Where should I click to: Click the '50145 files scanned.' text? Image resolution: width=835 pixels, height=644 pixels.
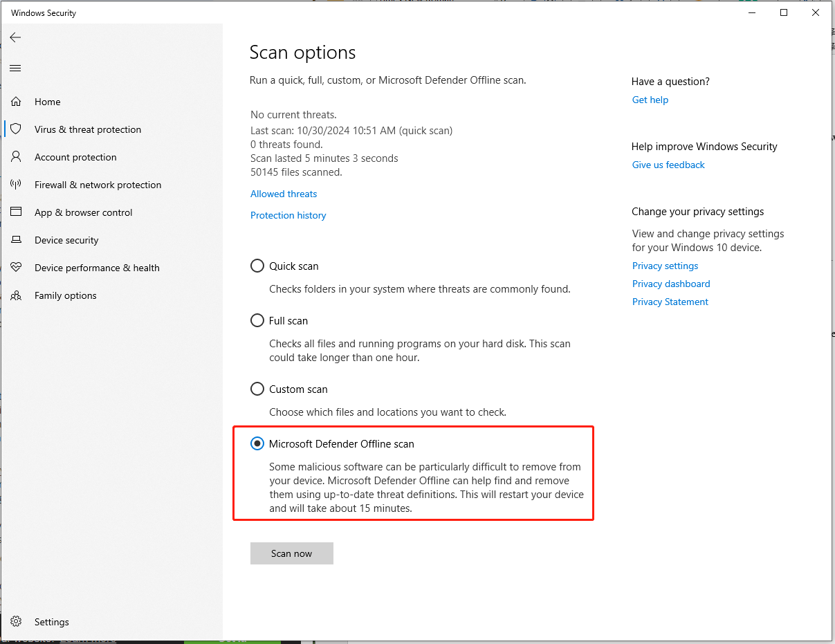coord(296,172)
